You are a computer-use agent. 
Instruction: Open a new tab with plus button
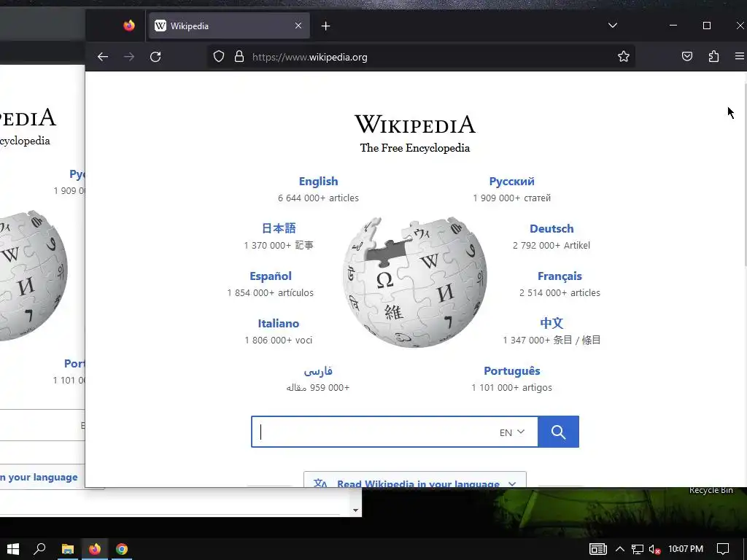pos(326,26)
